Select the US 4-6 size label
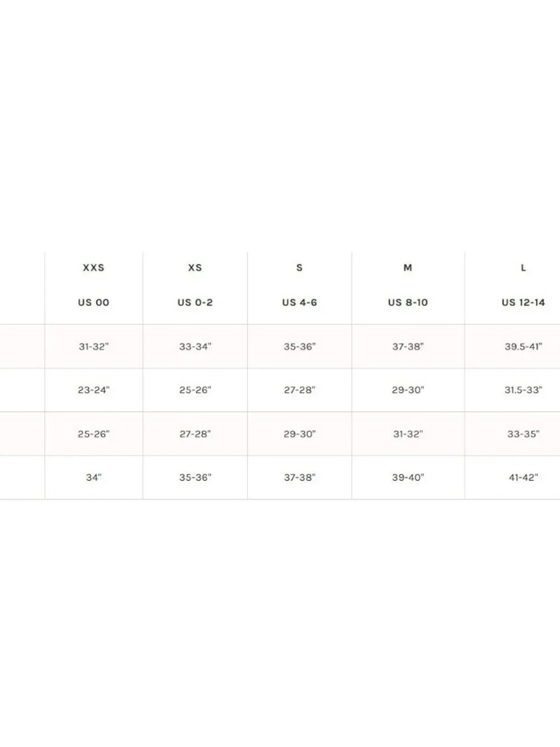The height and width of the screenshot is (747, 560). click(x=300, y=303)
